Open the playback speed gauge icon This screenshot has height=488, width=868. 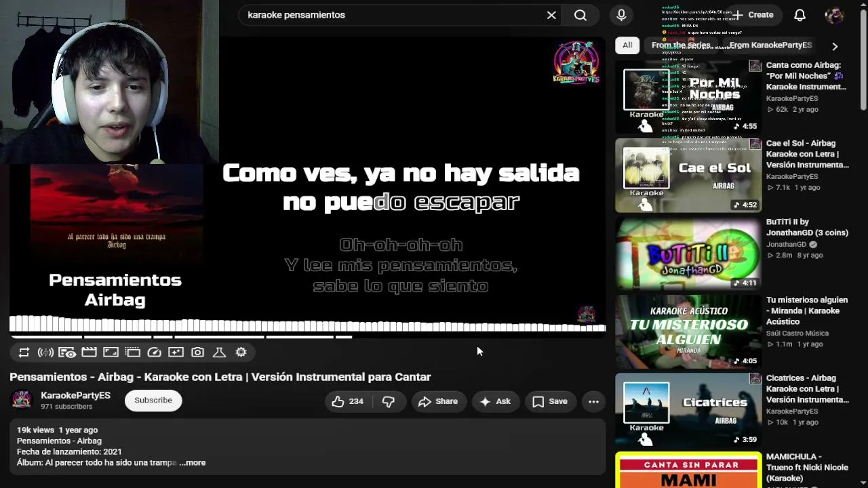coord(154,352)
